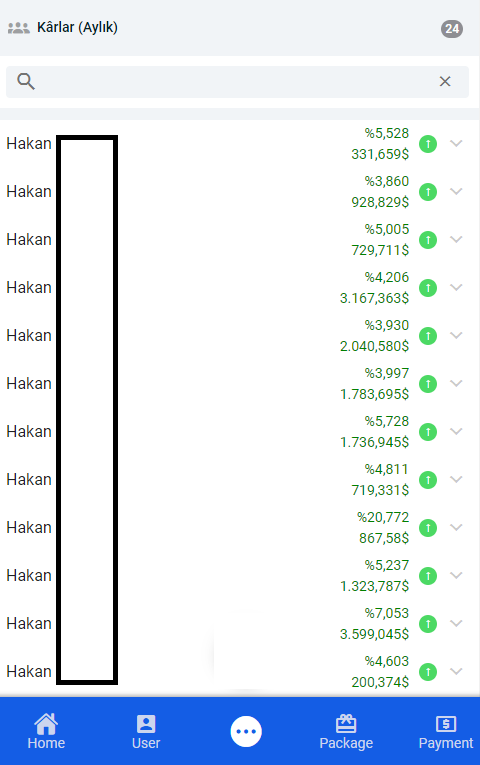Screen dimensions: 480x765
Task: Click the Kârlar (Aylık) header title
Action: tap(77, 27)
